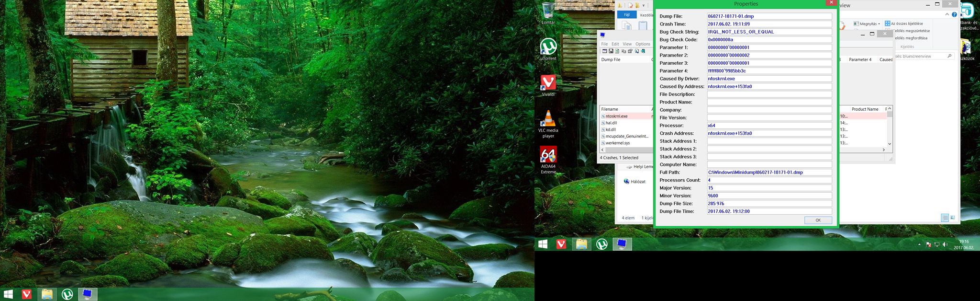Select werkernel.sys row in driver list
Screen dimensions: 980x301
pyautogui.click(x=626, y=143)
